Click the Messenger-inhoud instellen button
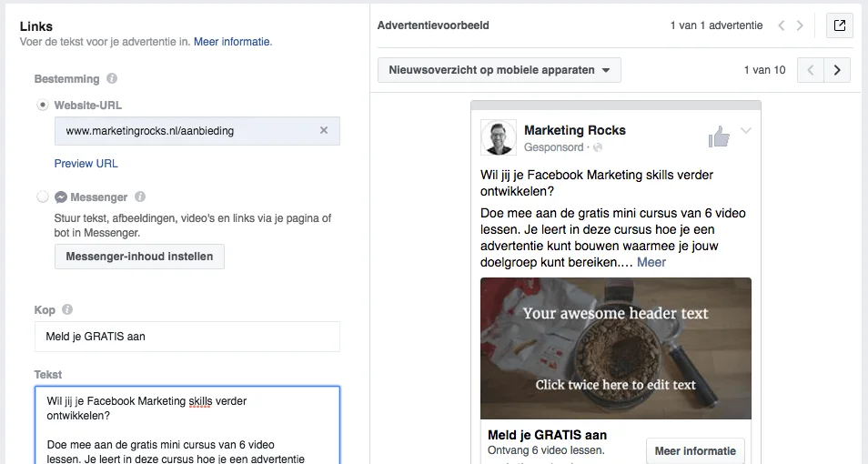Viewport: 868px width, 464px height. pos(139,257)
